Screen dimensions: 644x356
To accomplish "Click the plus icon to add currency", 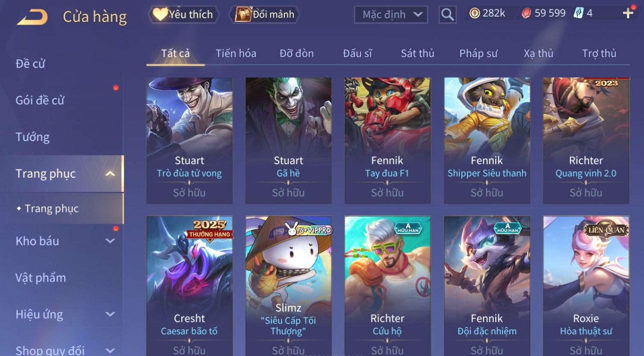I will pos(628,14).
